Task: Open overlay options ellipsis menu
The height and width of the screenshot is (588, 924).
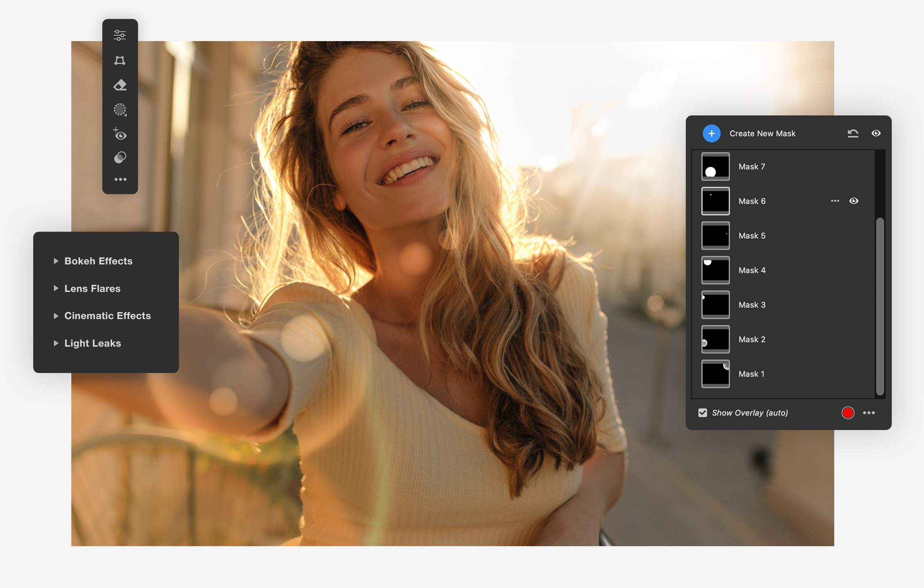Action: tap(869, 413)
